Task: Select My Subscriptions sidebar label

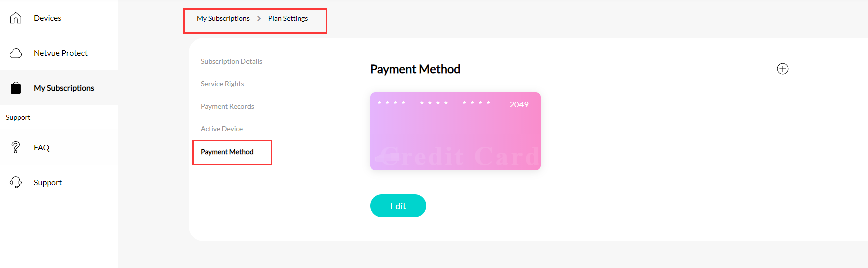Action: 64,88
